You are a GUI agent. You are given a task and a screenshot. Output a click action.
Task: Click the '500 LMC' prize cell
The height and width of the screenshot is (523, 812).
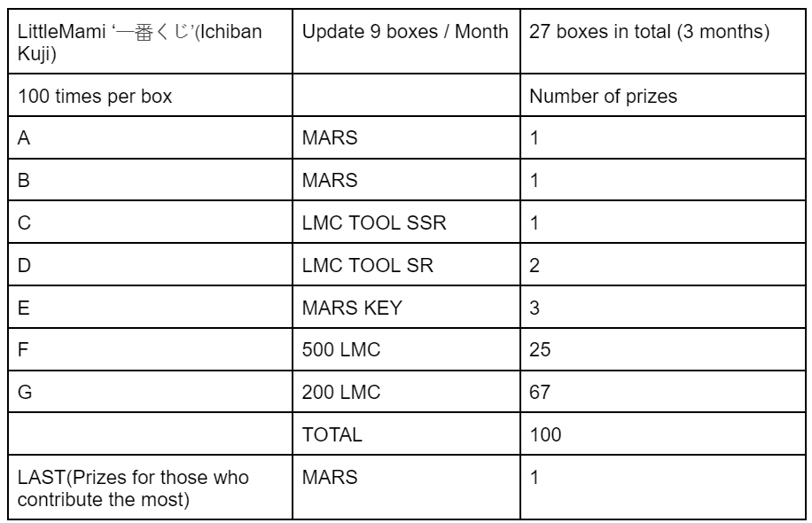pyautogui.click(x=406, y=349)
